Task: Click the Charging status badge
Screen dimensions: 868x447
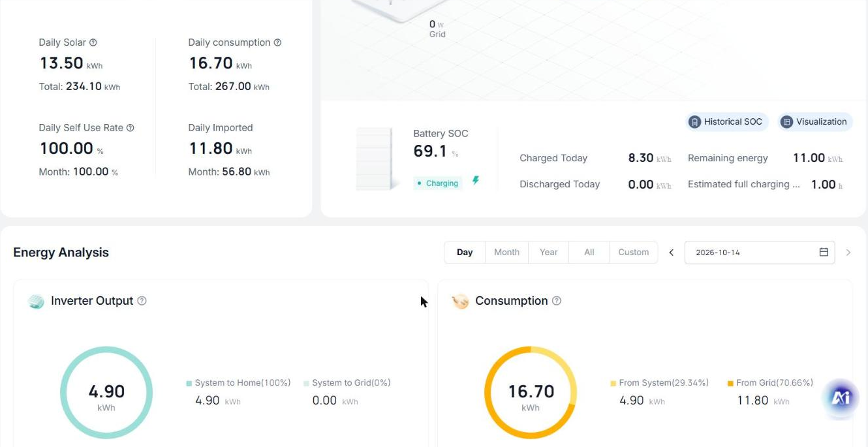Action: coord(437,183)
